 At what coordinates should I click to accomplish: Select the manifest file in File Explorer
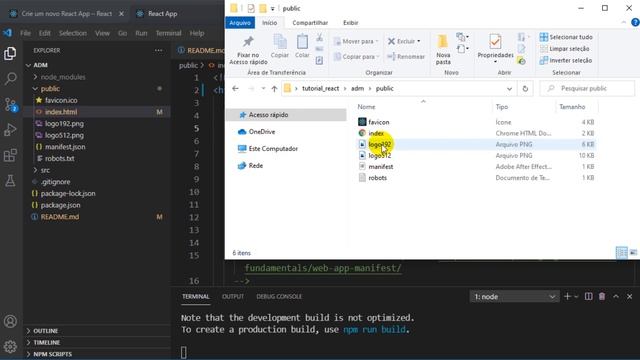click(381, 167)
